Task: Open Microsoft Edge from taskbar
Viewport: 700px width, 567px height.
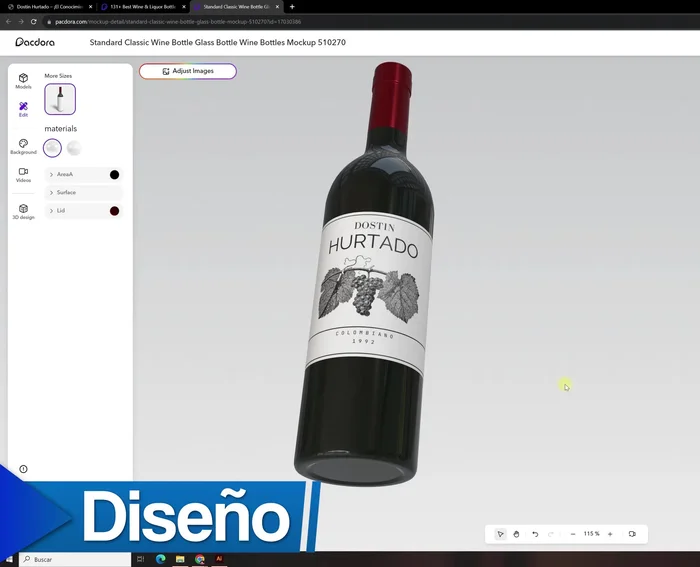Action: pyautogui.click(x=160, y=559)
